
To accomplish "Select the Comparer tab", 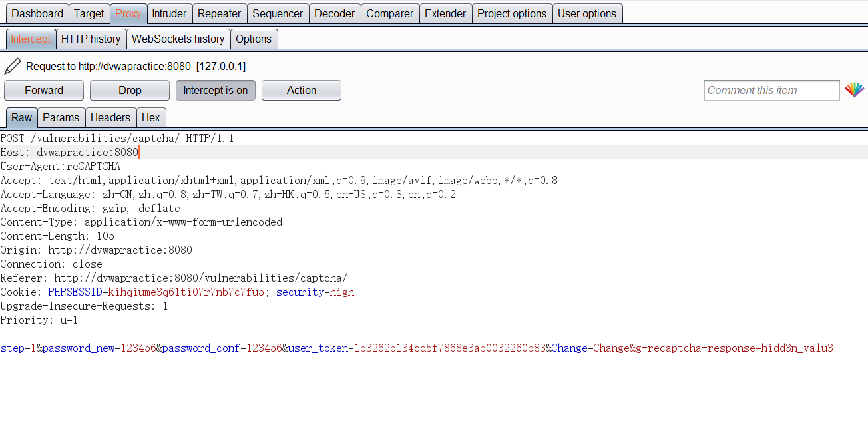I will 390,13.
